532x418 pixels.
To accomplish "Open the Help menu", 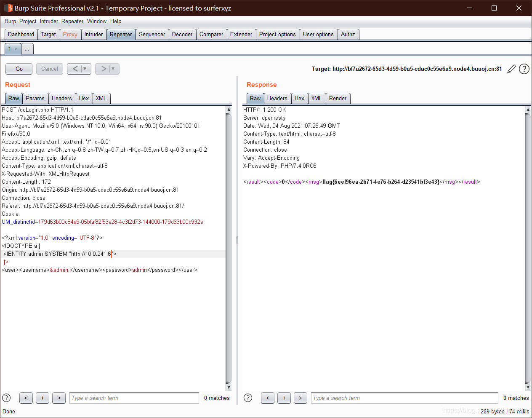I will click(x=116, y=21).
